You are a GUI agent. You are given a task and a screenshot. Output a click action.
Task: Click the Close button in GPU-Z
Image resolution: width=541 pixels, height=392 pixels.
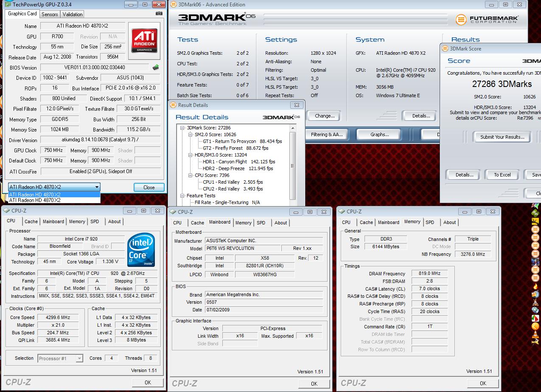(x=149, y=187)
